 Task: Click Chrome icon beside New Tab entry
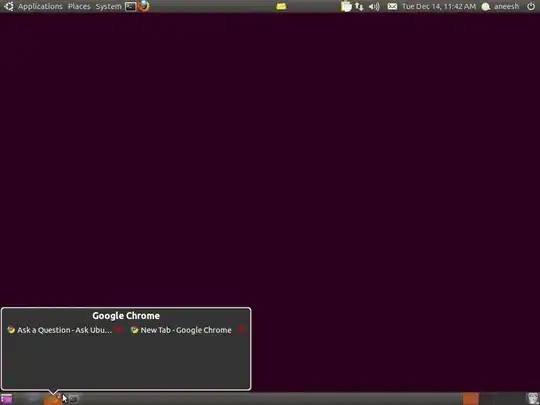click(x=134, y=330)
